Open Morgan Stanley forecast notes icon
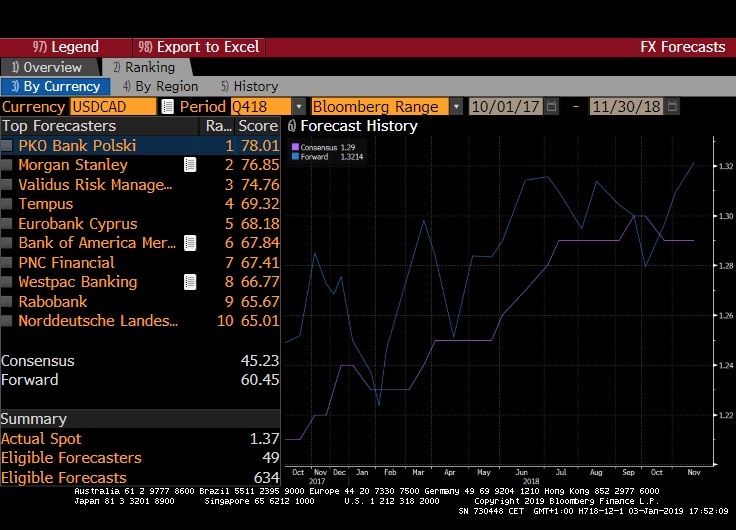 click(x=190, y=165)
